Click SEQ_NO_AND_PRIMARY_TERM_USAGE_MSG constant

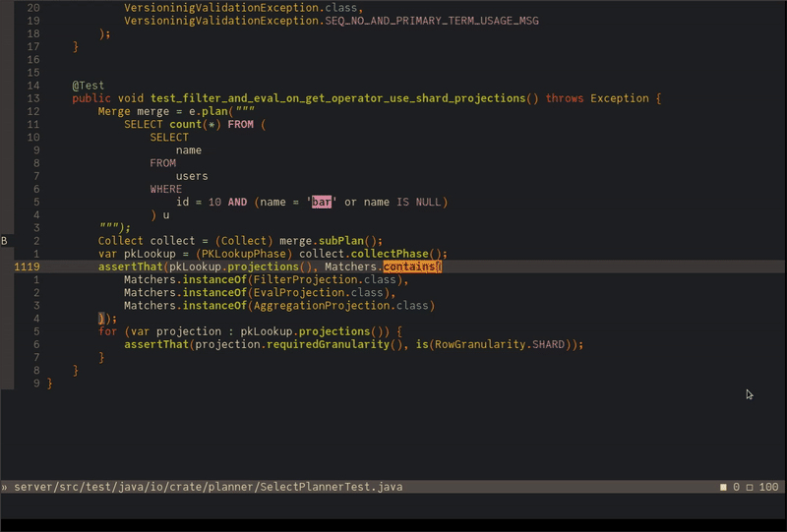[432, 21]
